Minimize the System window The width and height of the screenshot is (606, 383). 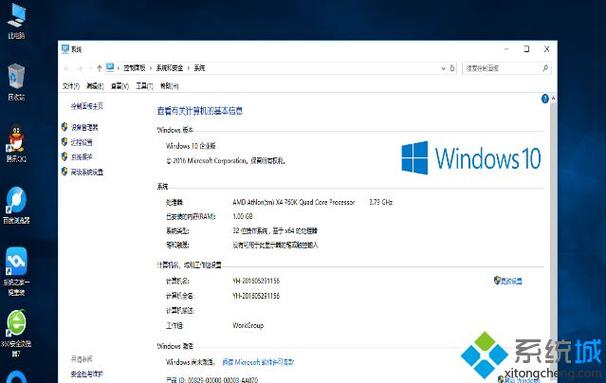(507, 49)
